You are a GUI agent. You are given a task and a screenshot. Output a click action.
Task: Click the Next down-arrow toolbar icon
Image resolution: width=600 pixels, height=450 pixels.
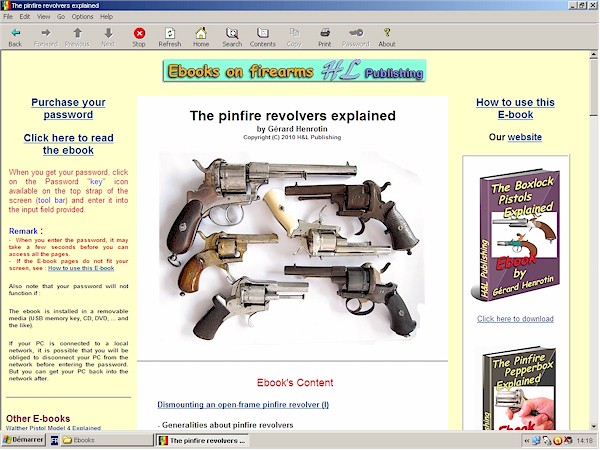(108, 37)
